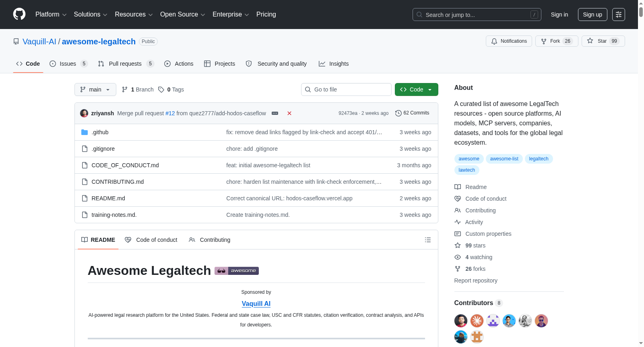Viewport: 644px width, 347px height.
Task: Switch to the Actions tab
Action: click(x=179, y=64)
